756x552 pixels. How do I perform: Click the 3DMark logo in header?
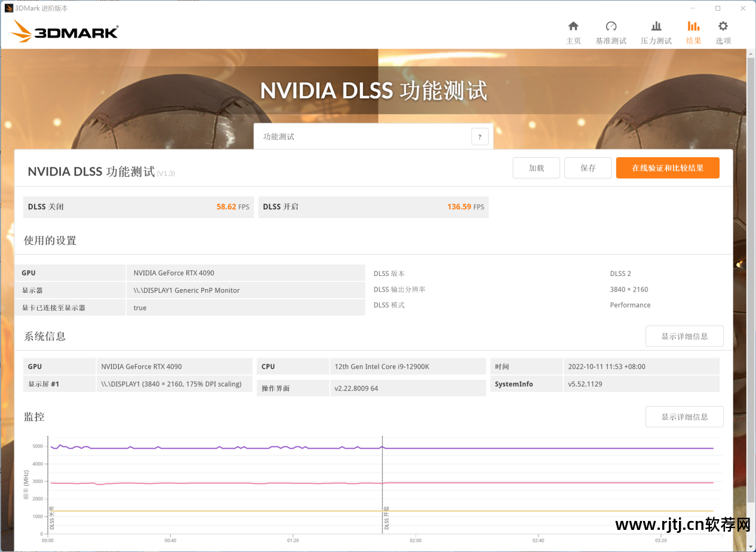[64, 31]
